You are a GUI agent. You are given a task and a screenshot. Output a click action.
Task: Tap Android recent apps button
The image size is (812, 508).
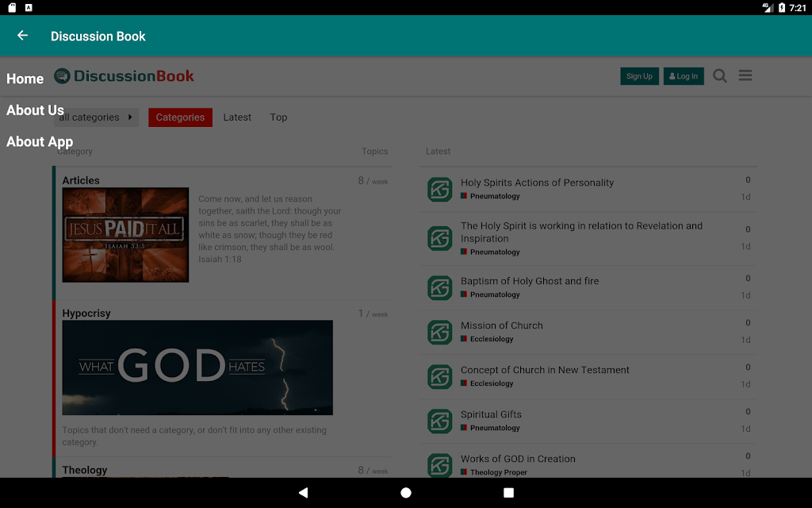click(508, 492)
